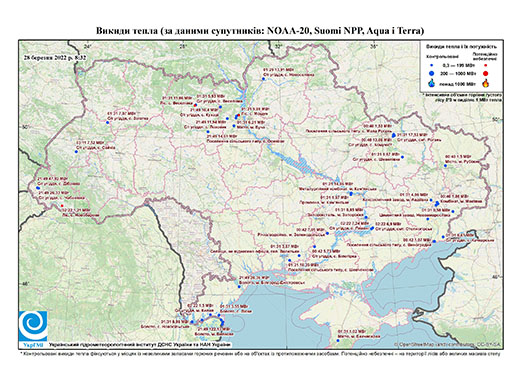Click the red fire marker near Zakarpattia border
The image size is (520, 368).
click(x=62, y=206)
